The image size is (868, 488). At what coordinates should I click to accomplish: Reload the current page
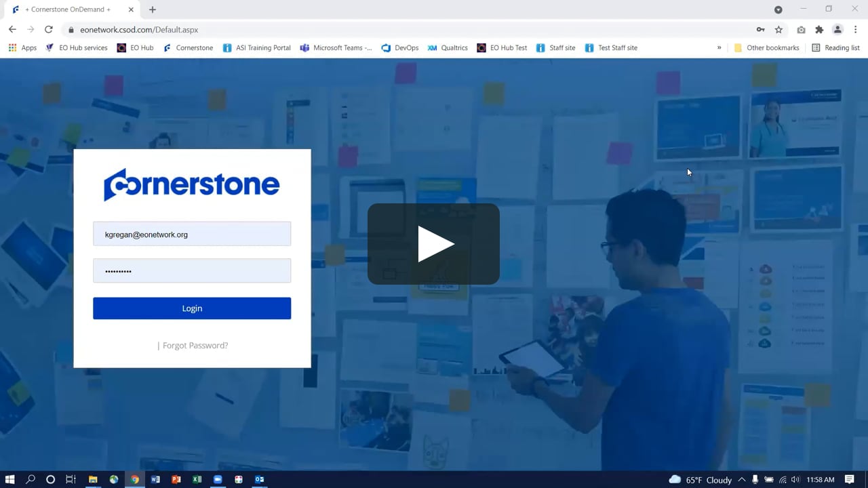(x=49, y=30)
